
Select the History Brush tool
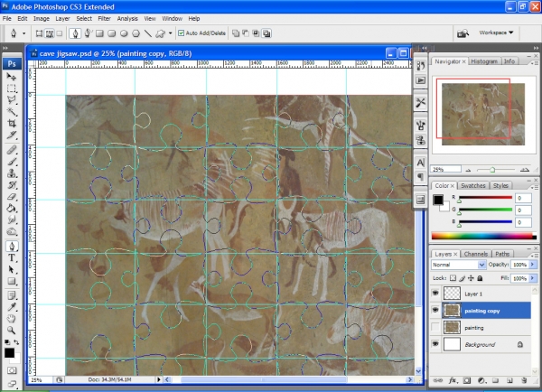12,185
